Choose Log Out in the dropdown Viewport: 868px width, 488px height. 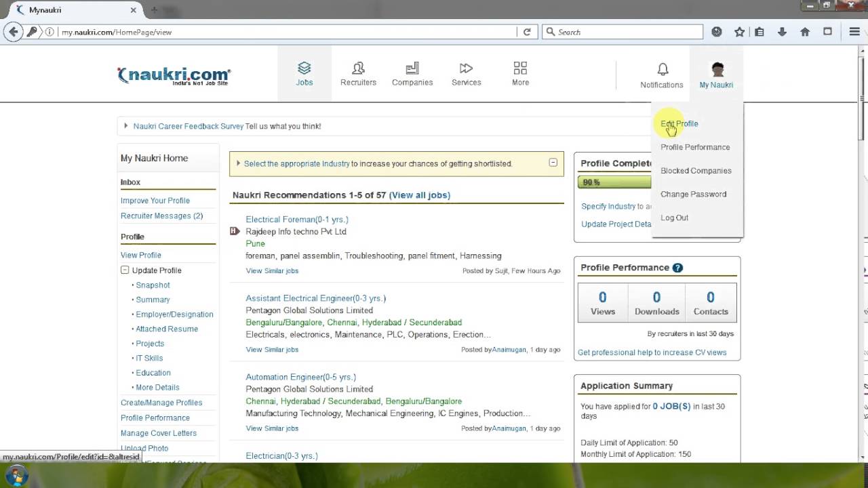674,218
